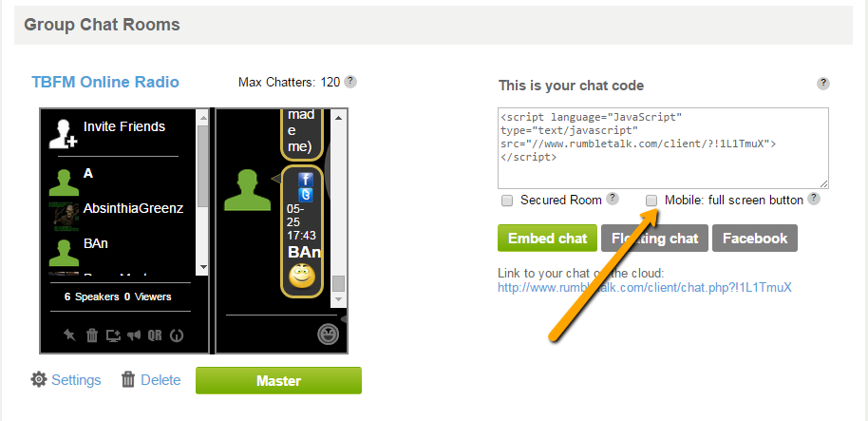Click the megaphone icon in chat toolbar
This screenshot has height=421, width=868.
point(134,335)
